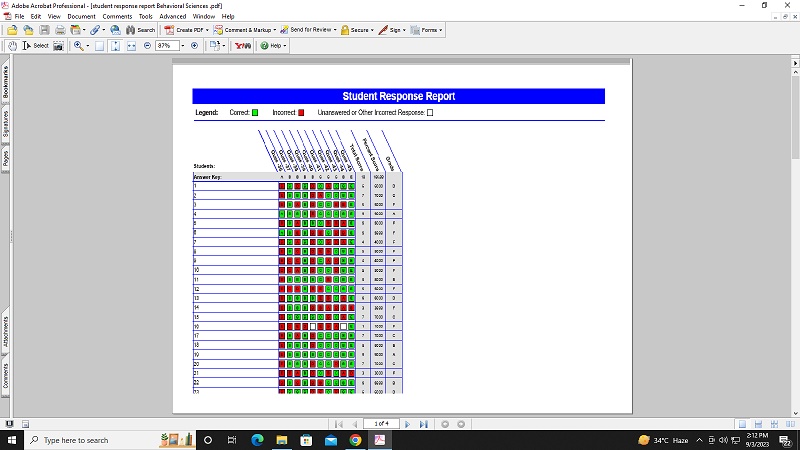Screen dimensions: 800x450
Task: Select the Zoom In magnifier tool
Action: click(x=79, y=46)
